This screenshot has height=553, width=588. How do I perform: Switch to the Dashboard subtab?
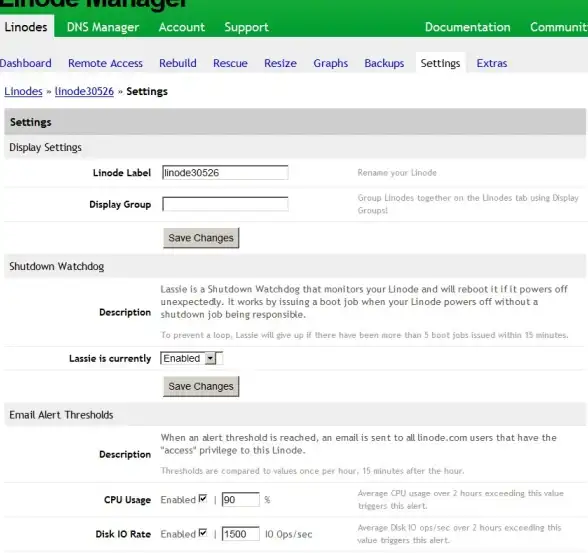[26, 63]
